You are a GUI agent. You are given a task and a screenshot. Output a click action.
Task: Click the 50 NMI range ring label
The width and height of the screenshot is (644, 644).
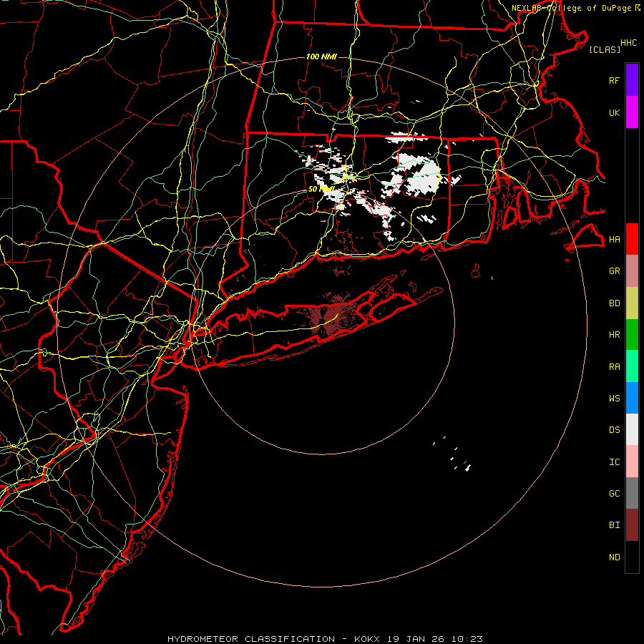321,189
